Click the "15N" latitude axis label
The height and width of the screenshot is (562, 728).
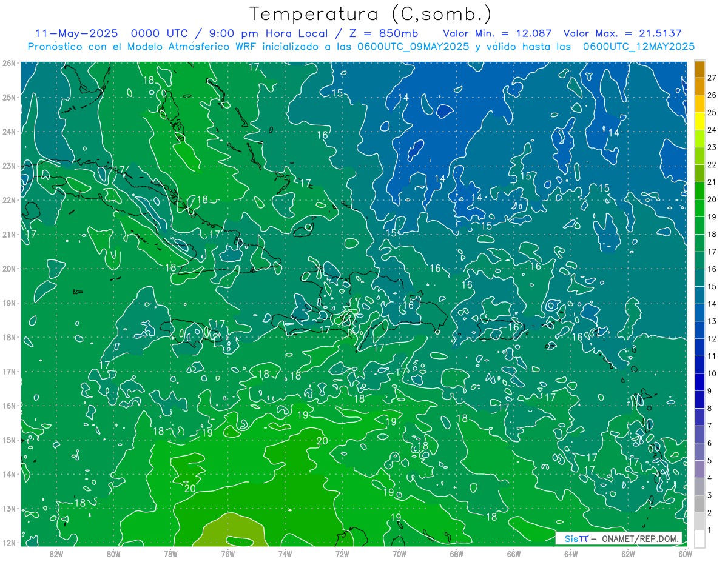point(8,440)
